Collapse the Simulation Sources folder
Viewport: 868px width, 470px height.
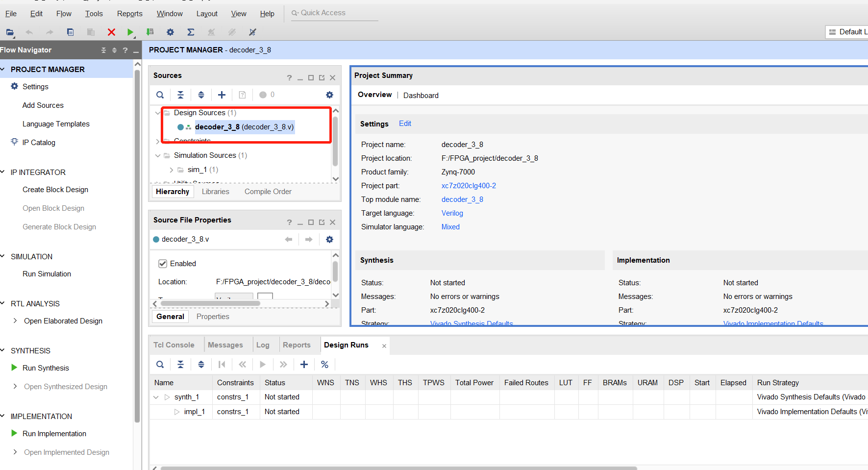pos(157,156)
